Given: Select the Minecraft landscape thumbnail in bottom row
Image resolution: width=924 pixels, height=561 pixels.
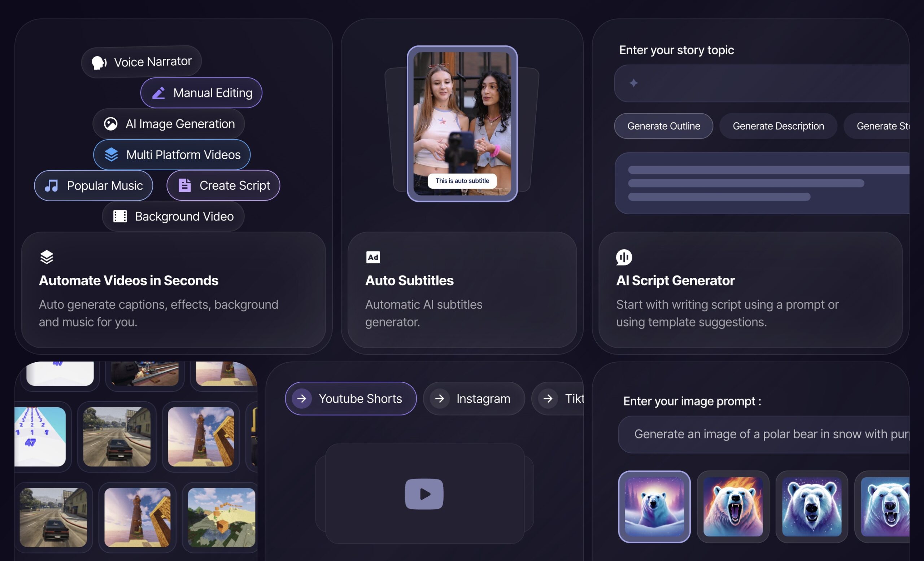Looking at the screenshot, I should pos(222,518).
